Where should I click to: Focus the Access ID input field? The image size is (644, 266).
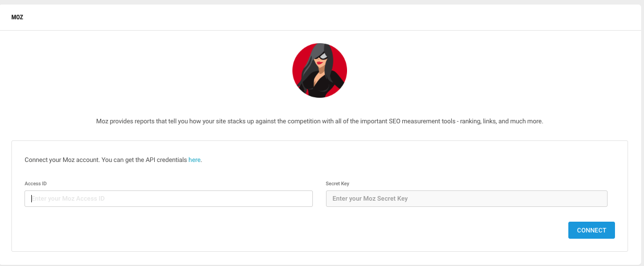click(x=168, y=199)
